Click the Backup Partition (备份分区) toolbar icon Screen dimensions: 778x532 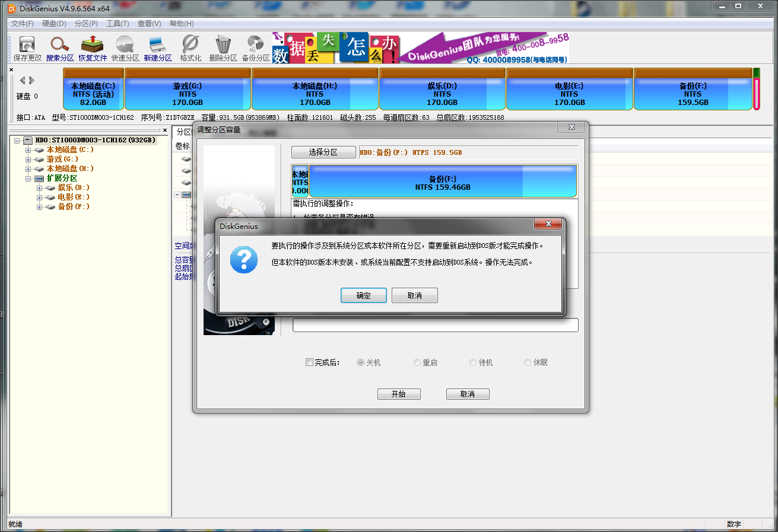click(256, 49)
